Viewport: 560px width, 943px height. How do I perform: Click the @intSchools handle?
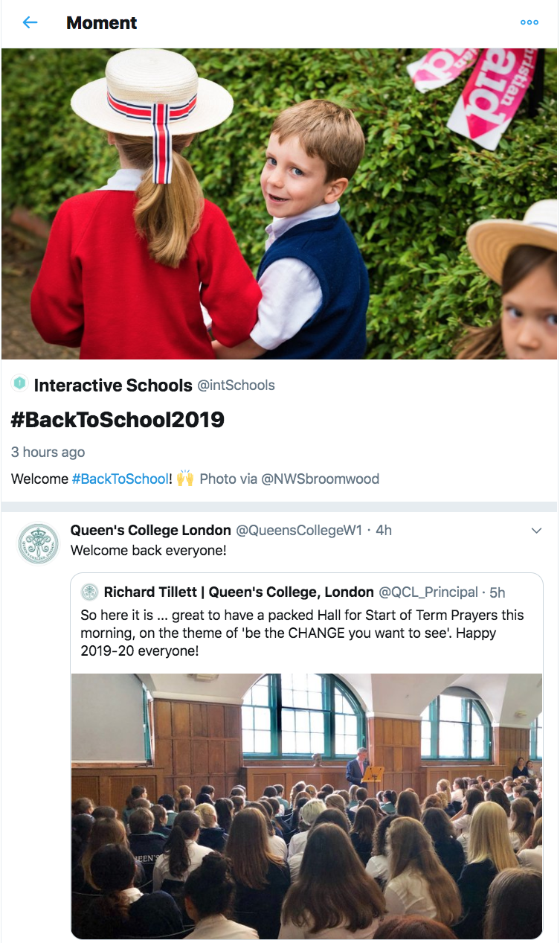coord(236,386)
